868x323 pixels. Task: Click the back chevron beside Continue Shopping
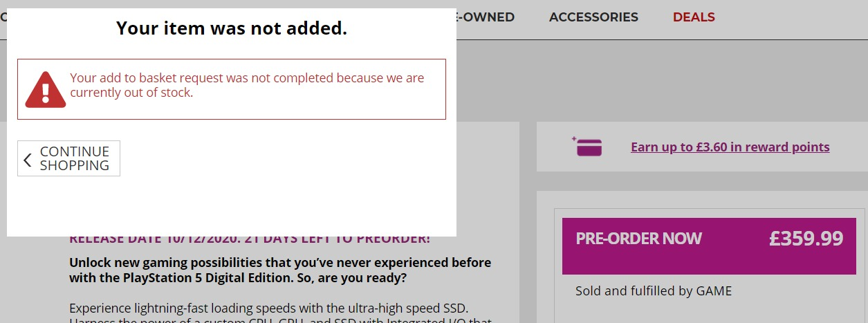(x=28, y=160)
